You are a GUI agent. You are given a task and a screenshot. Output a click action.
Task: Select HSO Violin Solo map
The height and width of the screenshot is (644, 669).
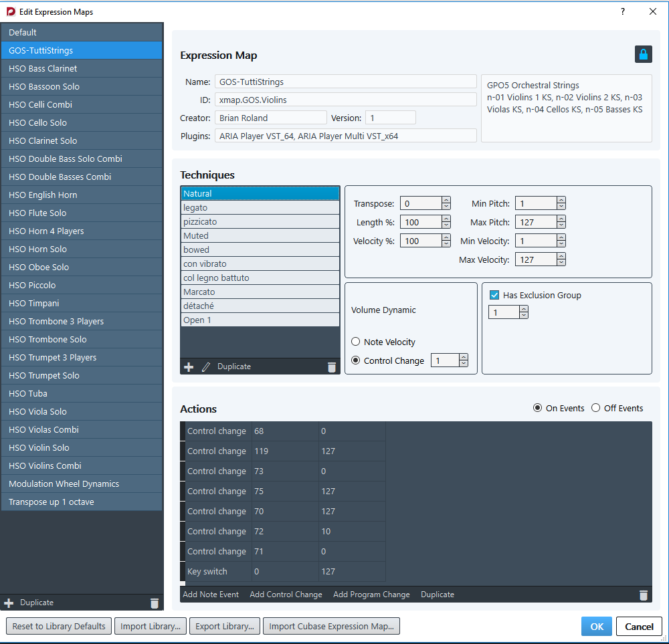point(82,447)
